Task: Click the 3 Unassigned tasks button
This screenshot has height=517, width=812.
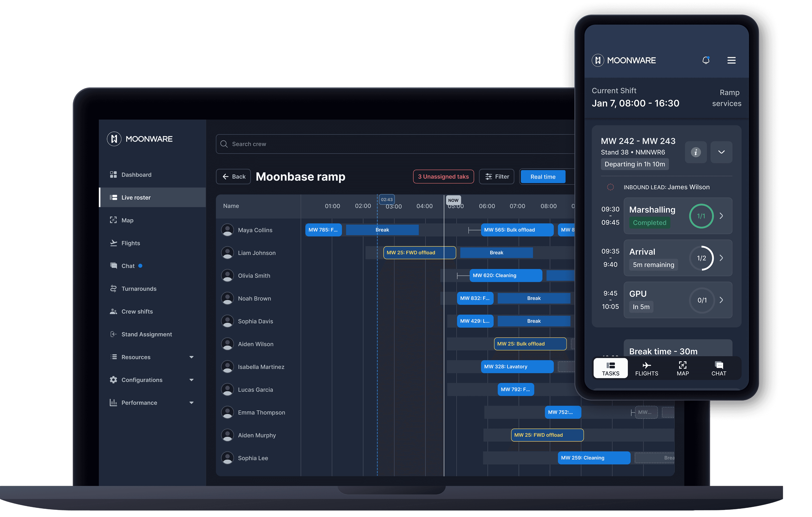Action: coord(443,177)
